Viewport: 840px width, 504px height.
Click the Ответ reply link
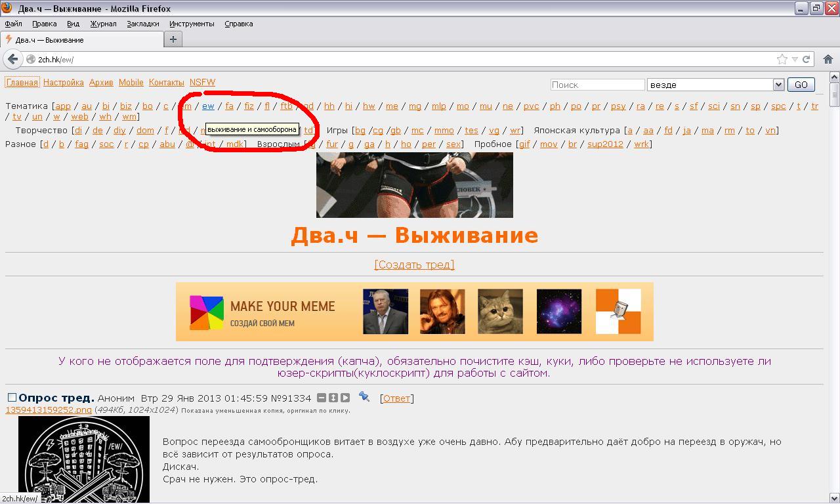(x=396, y=398)
